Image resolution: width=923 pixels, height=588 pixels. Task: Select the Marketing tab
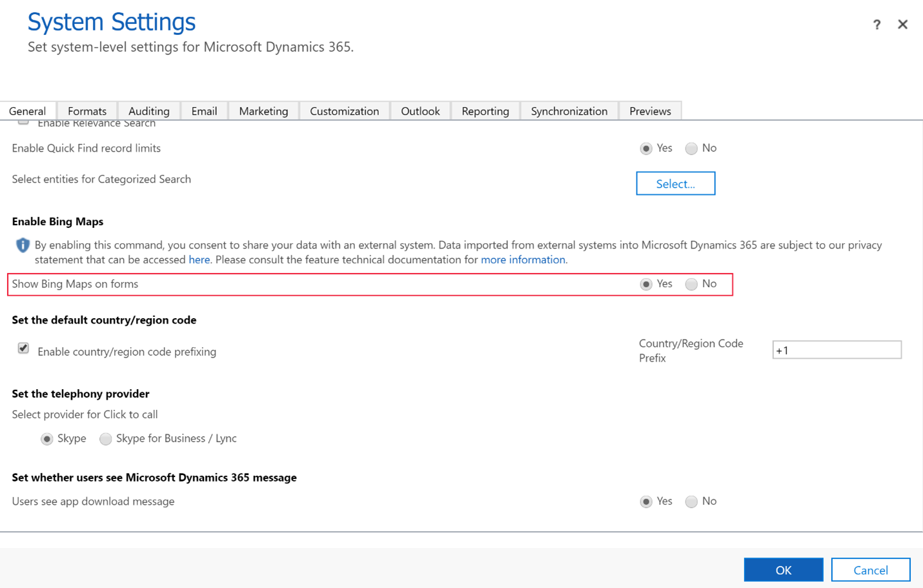(263, 111)
